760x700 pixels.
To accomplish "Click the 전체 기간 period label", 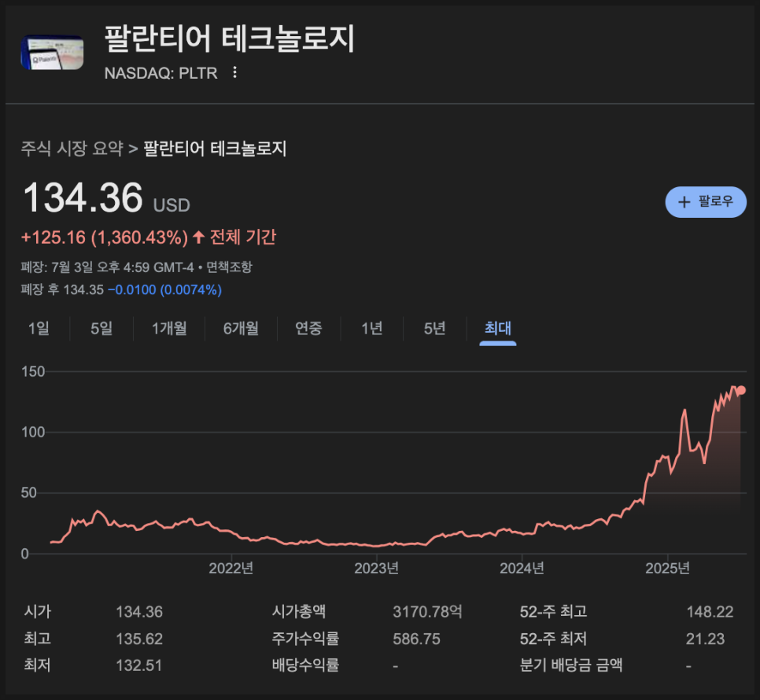I will point(243,238).
